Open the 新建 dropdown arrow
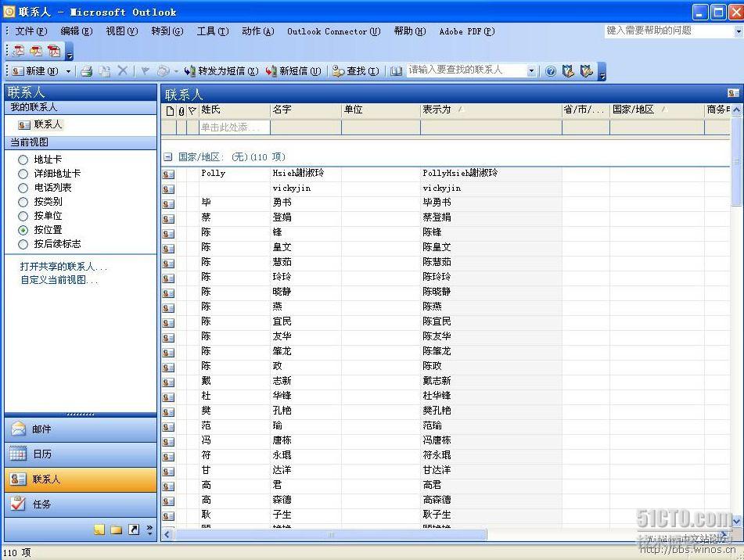This screenshot has width=744, height=560. (68, 71)
